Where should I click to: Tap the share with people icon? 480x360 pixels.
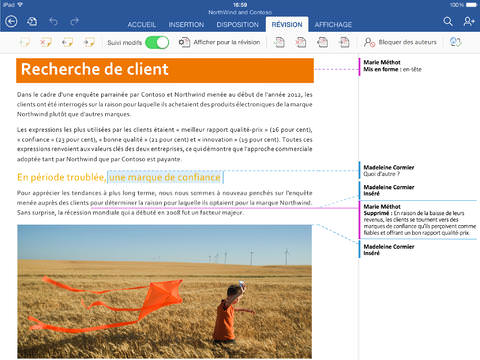[x=469, y=22]
